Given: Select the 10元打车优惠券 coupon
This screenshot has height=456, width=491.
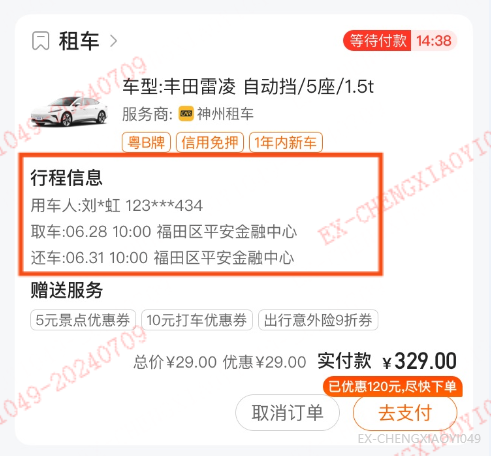Looking at the screenshot, I should pyautogui.click(x=197, y=320).
